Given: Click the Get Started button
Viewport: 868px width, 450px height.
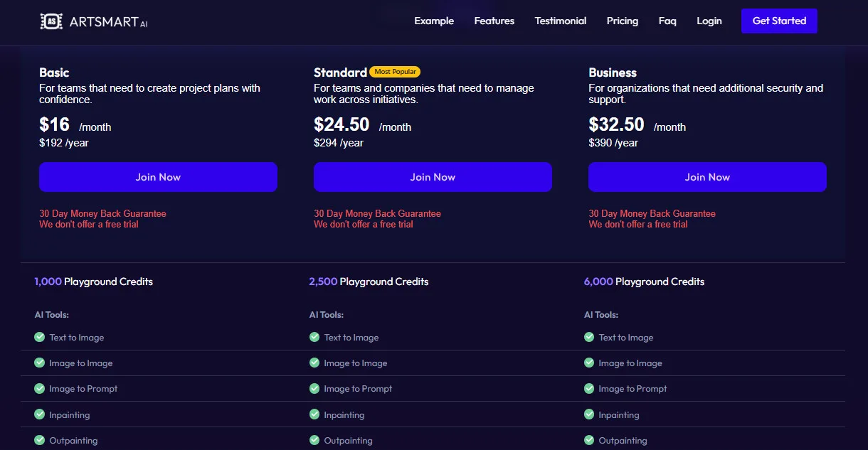Looking at the screenshot, I should pos(779,21).
